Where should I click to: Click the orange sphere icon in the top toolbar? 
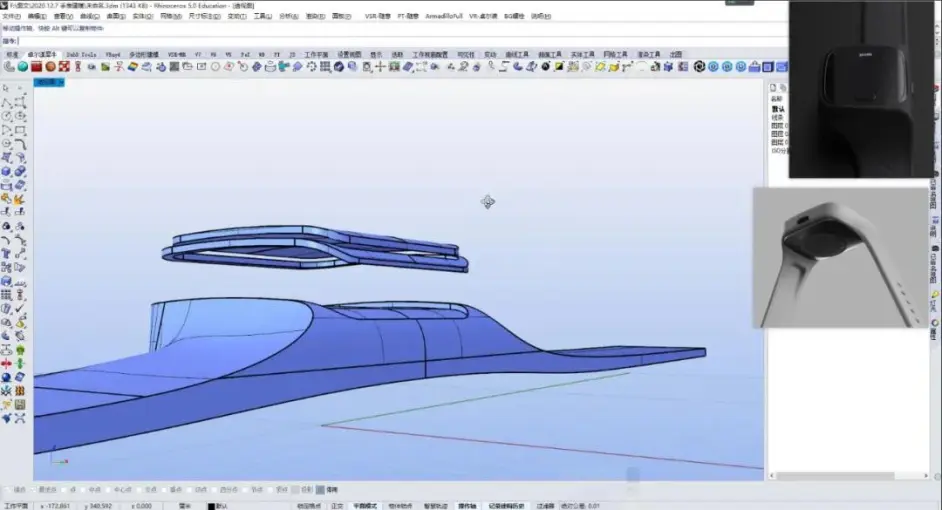pos(50,67)
